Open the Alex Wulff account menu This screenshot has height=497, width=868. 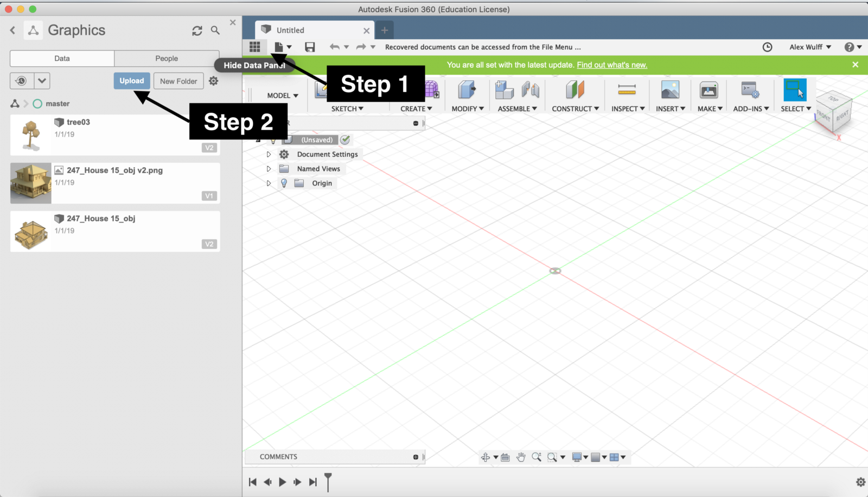[x=810, y=47]
